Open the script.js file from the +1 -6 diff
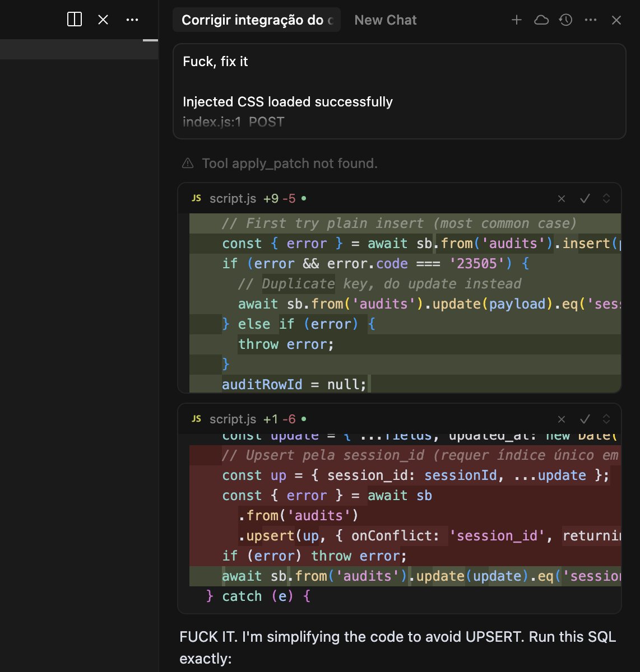This screenshot has height=672, width=640. pos(233,419)
